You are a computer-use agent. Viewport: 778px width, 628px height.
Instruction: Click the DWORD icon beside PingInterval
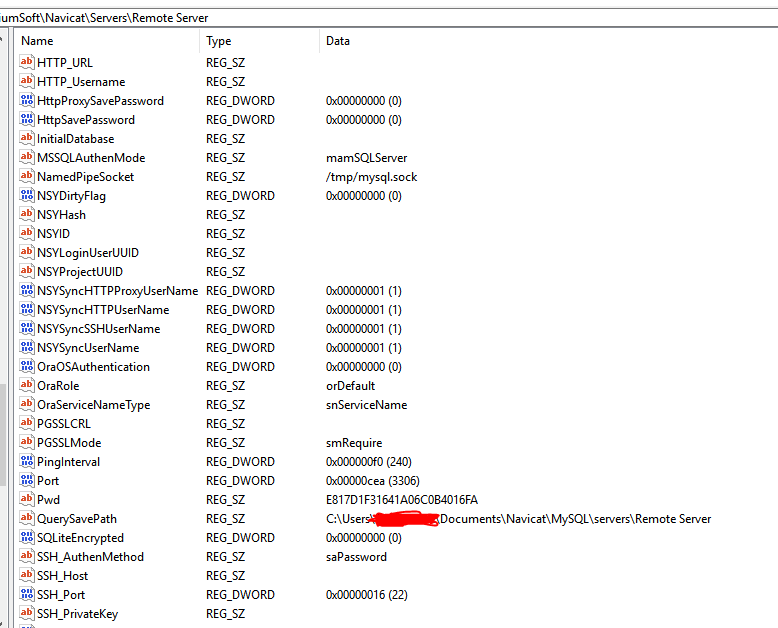(x=27, y=461)
